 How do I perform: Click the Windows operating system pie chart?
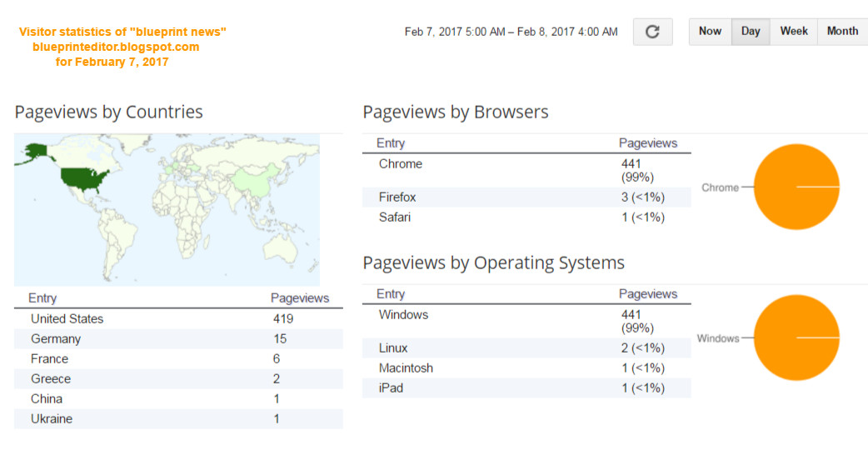[x=796, y=337]
